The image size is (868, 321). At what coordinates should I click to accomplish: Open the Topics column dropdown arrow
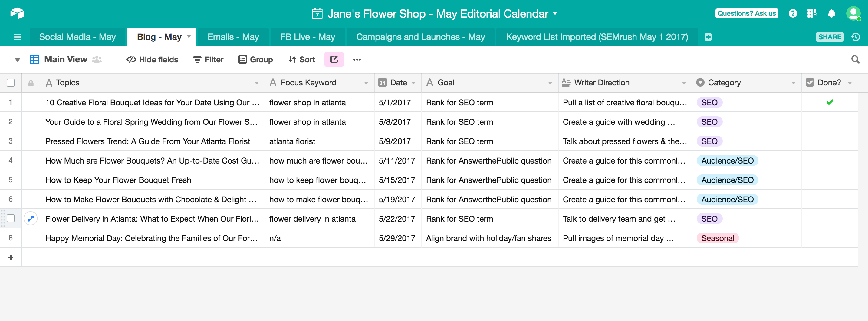[x=256, y=83]
